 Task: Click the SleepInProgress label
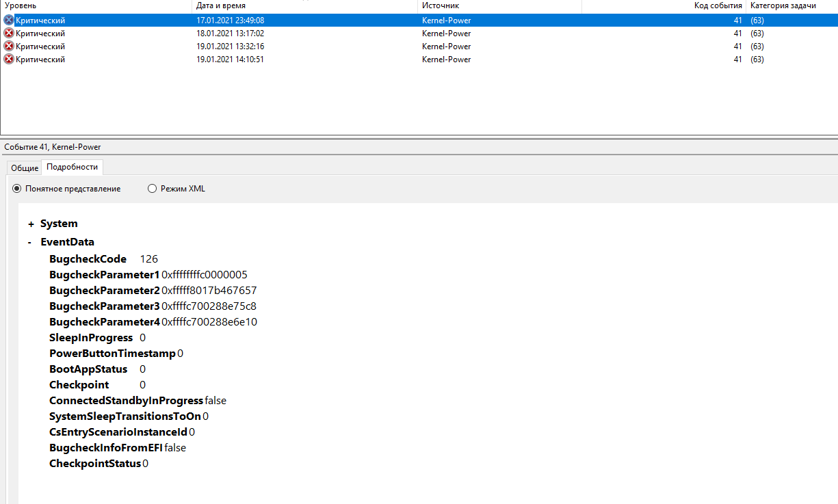point(91,338)
